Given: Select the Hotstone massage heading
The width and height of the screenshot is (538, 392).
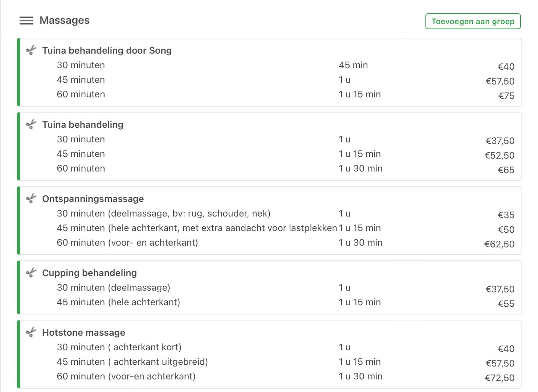Looking at the screenshot, I should click(x=83, y=332).
